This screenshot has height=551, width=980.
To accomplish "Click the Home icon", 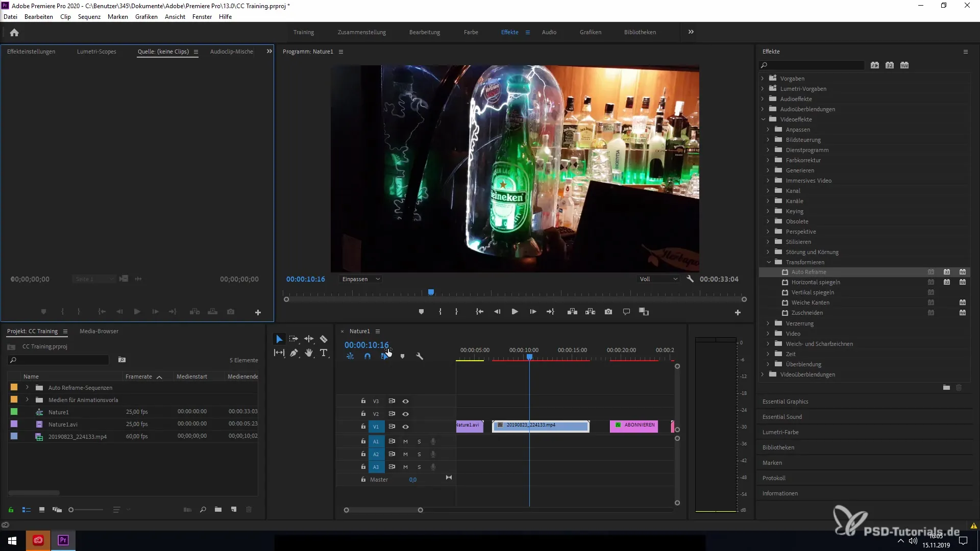I will [14, 32].
